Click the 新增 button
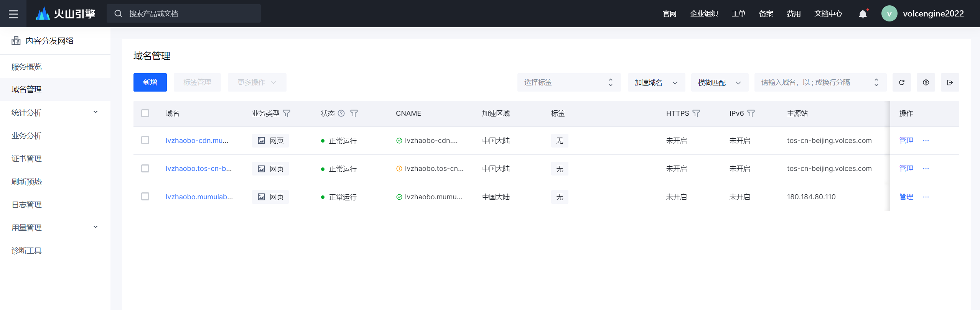This screenshot has height=310, width=980. point(150,82)
